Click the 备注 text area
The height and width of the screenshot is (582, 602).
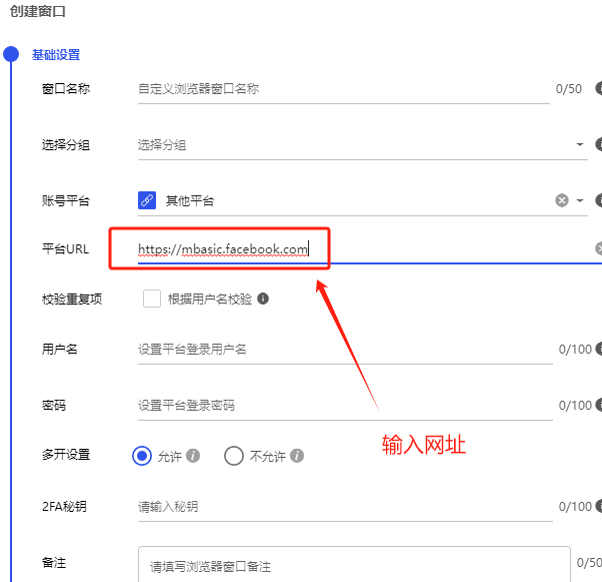pyautogui.click(x=354, y=564)
